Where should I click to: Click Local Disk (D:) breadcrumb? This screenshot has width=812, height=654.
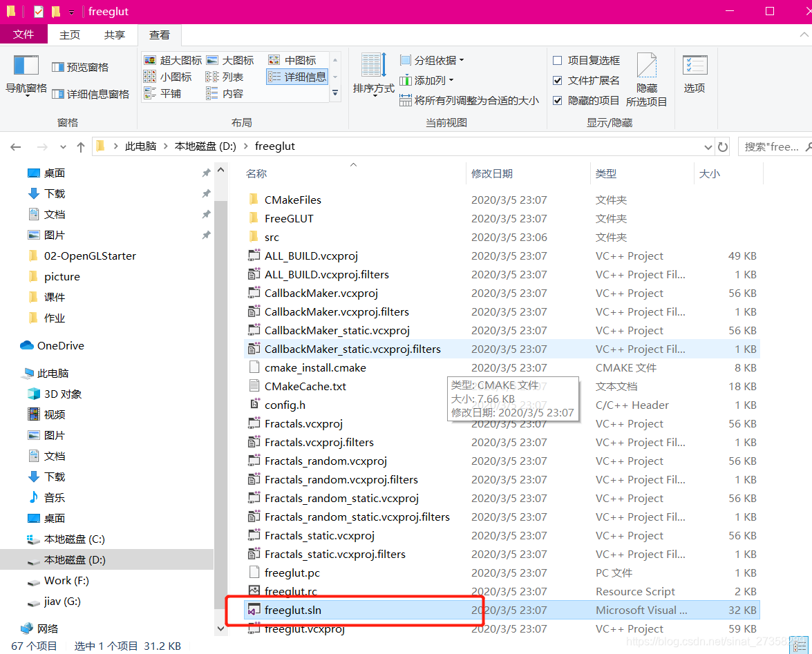coord(205,146)
